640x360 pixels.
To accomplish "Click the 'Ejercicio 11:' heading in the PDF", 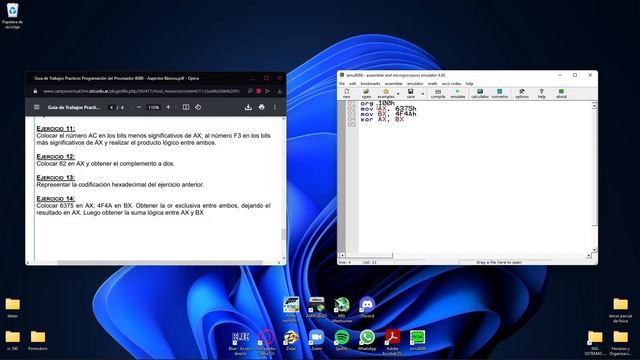I will tap(56, 129).
